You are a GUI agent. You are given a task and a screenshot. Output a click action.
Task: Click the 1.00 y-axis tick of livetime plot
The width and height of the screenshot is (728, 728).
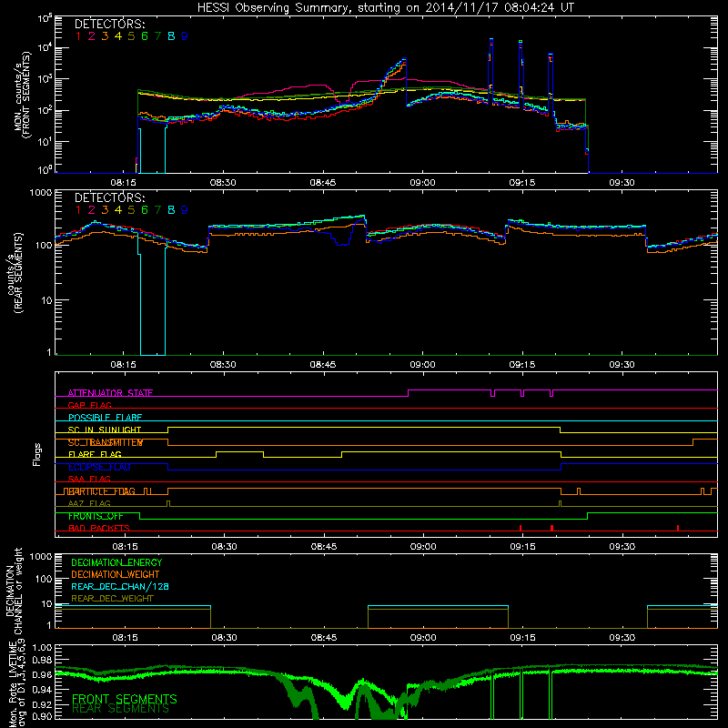pyautogui.click(x=42, y=648)
